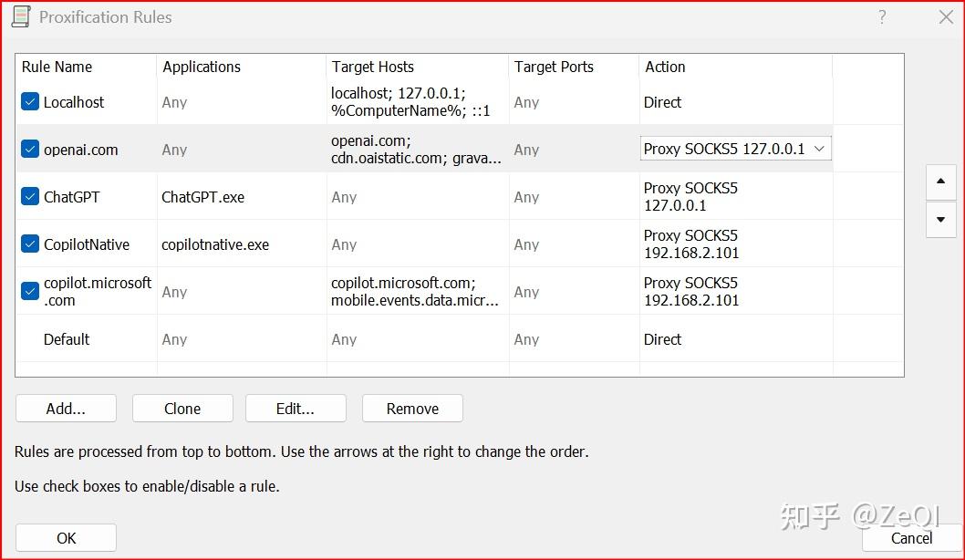Move rule up with the up arrow
This screenshot has width=965, height=560.
tap(940, 182)
